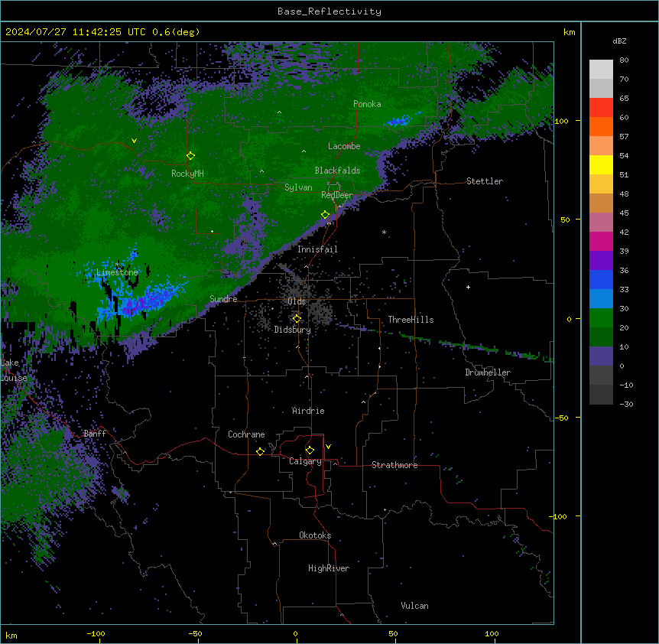Screen dimensions: 659x644
Task: Click the blue echo cell southeast of Ponoka
Action: pyautogui.click(x=398, y=121)
